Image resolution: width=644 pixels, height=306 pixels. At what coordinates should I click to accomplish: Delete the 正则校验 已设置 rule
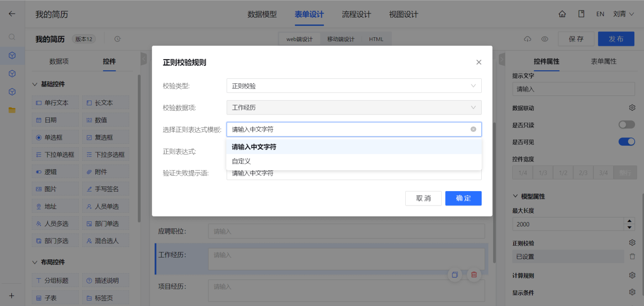632,256
